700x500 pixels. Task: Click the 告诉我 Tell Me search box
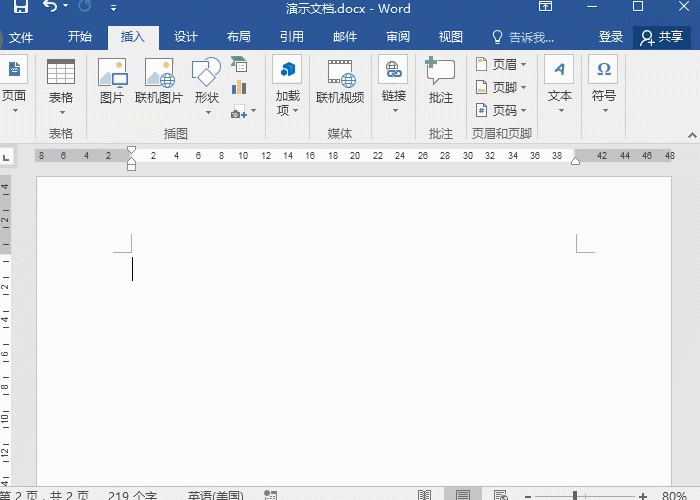tap(523, 37)
